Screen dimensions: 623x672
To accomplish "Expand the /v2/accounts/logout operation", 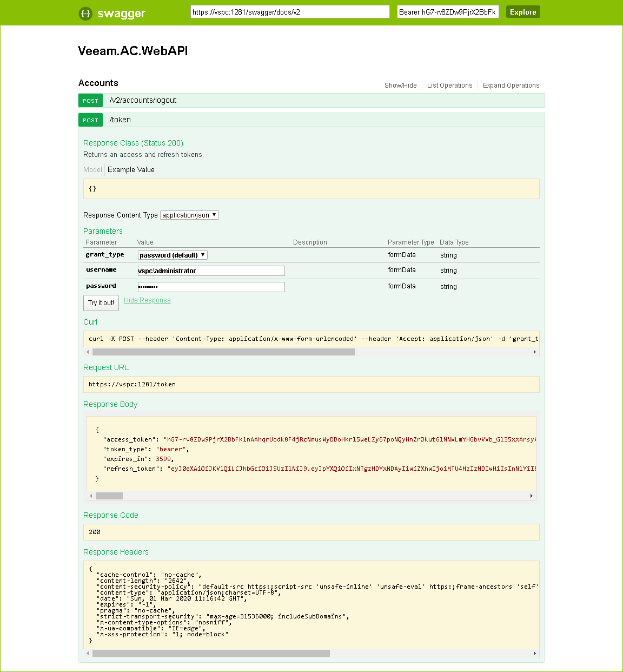I will pos(143,100).
